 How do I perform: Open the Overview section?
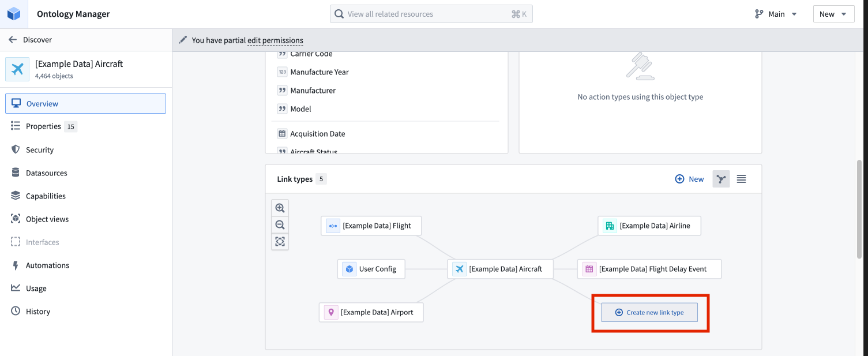[x=85, y=104]
